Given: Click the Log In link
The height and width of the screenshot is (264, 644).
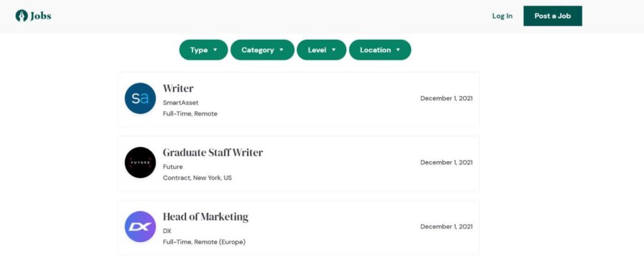Looking at the screenshot, I should tap(502, 16).
